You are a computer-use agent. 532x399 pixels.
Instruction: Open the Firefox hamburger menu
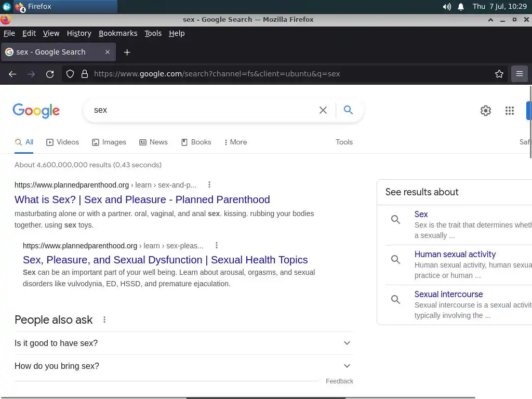pyautogui.click(x=519, y=74)
